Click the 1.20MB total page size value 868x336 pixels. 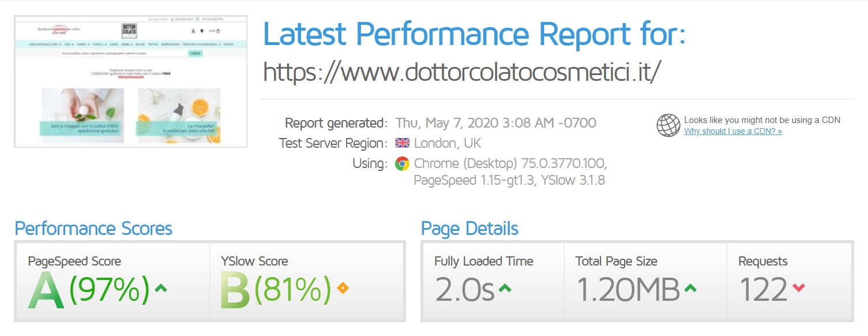[628, 290]
